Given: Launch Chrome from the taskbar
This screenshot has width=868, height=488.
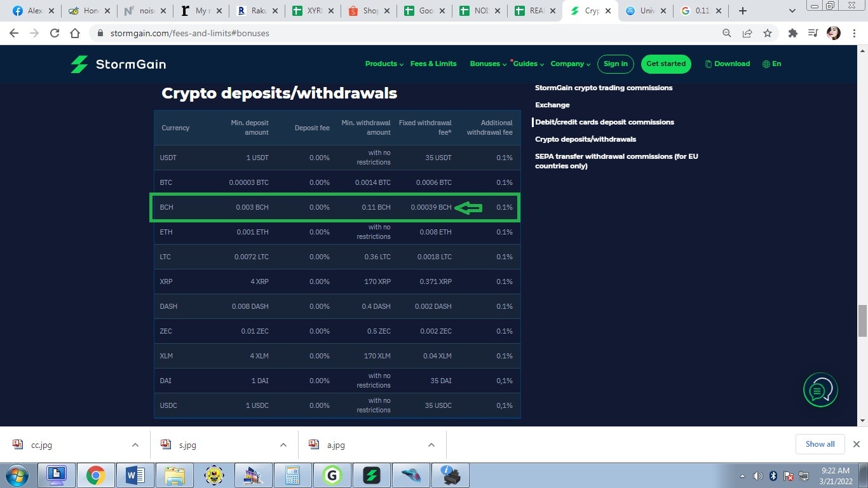Looking at the screenshot, I should coord(96,475).
